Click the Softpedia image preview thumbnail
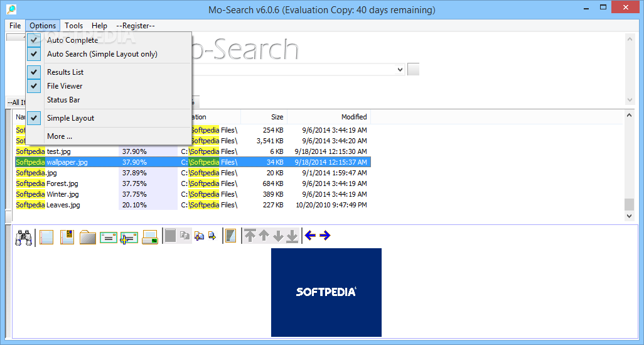Viewport: 644px width, 345px height. click(326, 292)
